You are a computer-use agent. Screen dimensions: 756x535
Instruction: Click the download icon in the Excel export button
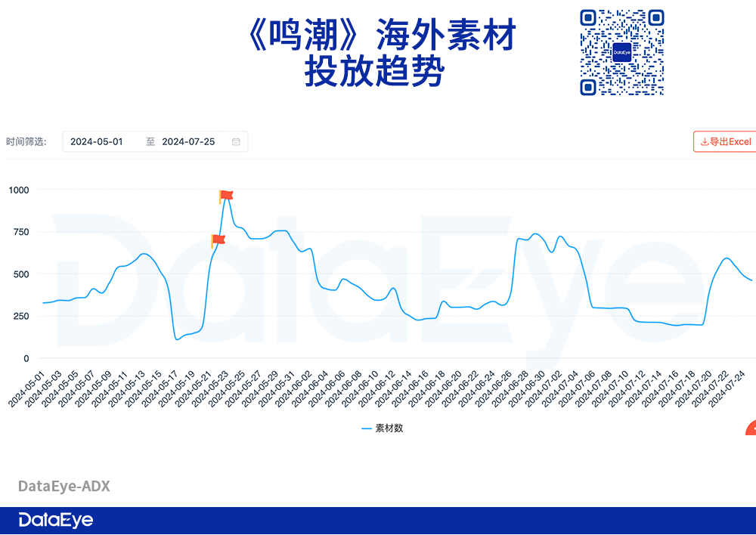(705, 141)
